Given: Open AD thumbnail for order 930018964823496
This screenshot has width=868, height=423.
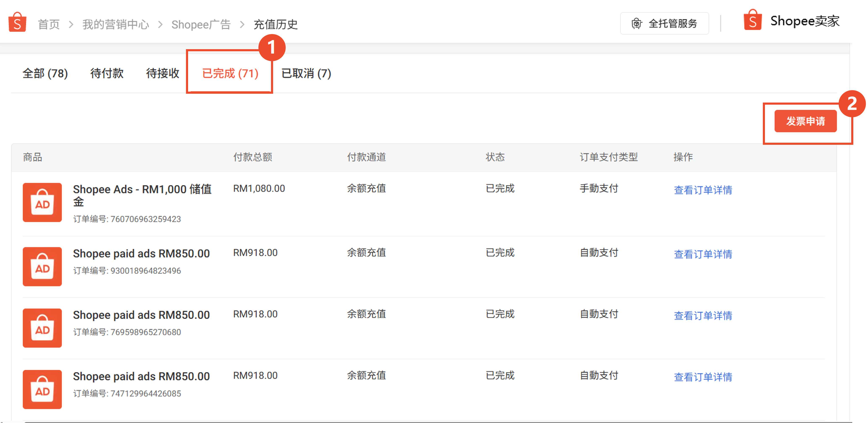Looking at the screenshot, I should 42,266.
